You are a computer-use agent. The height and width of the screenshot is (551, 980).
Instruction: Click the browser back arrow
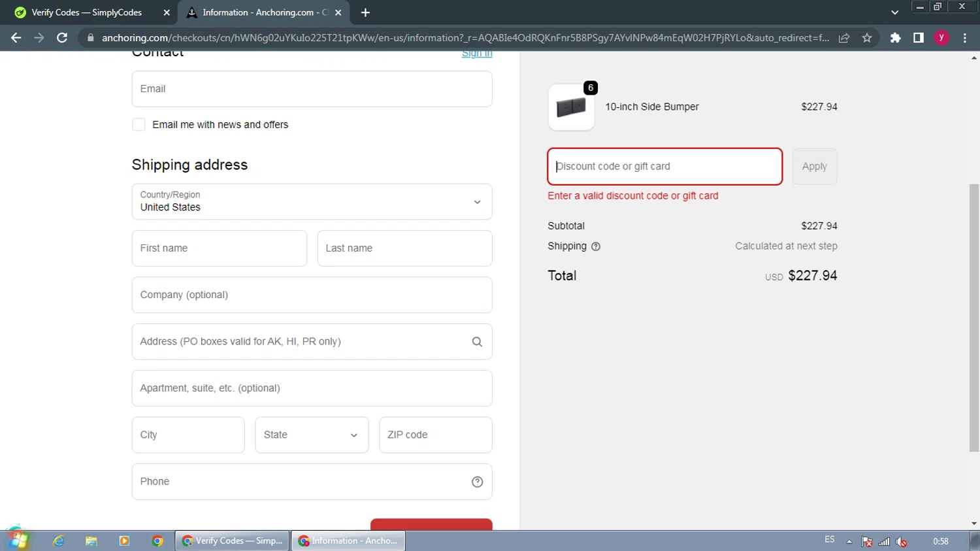(x=16, y=38)
